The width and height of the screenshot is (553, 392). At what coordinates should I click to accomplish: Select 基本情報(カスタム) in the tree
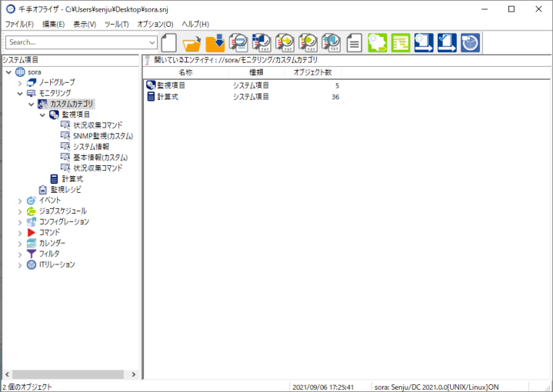click(101, 158)
